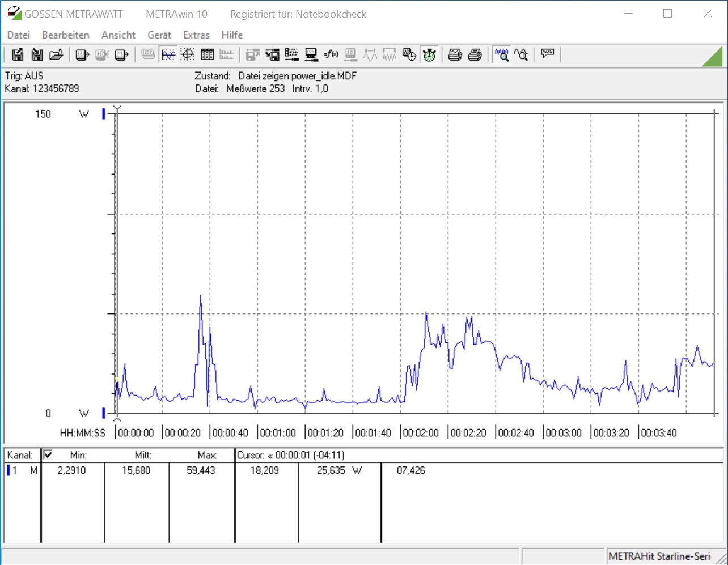Open the f(x) math function tool
This screenshot has width=728, height=565.
click(331, 54)
